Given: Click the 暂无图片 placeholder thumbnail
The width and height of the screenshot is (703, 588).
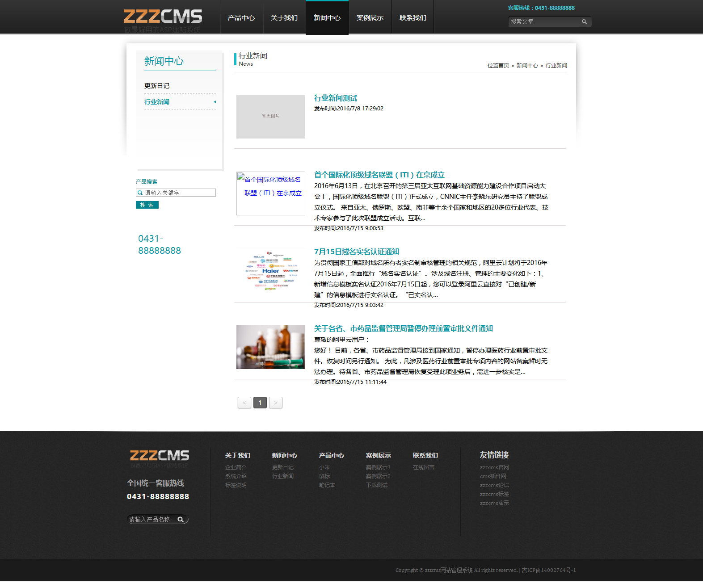Looking at the screenshot, I should (x=271, y=117).
